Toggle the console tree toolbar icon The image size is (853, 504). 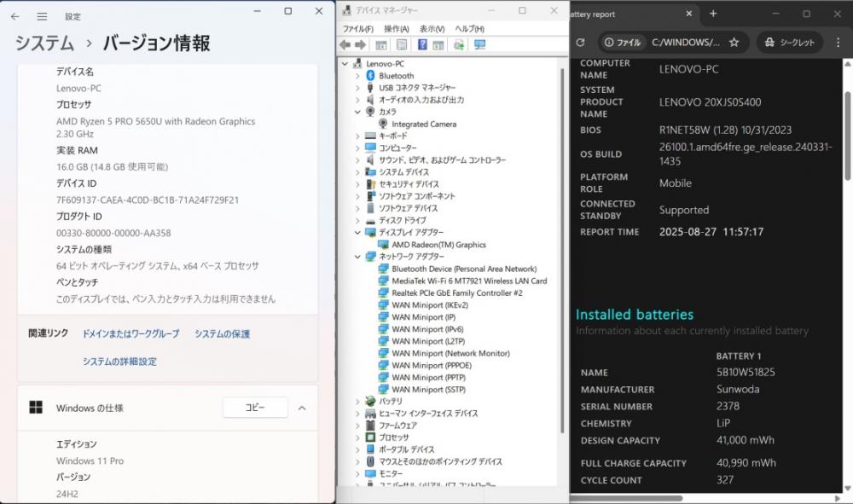[x=381, y=44]
